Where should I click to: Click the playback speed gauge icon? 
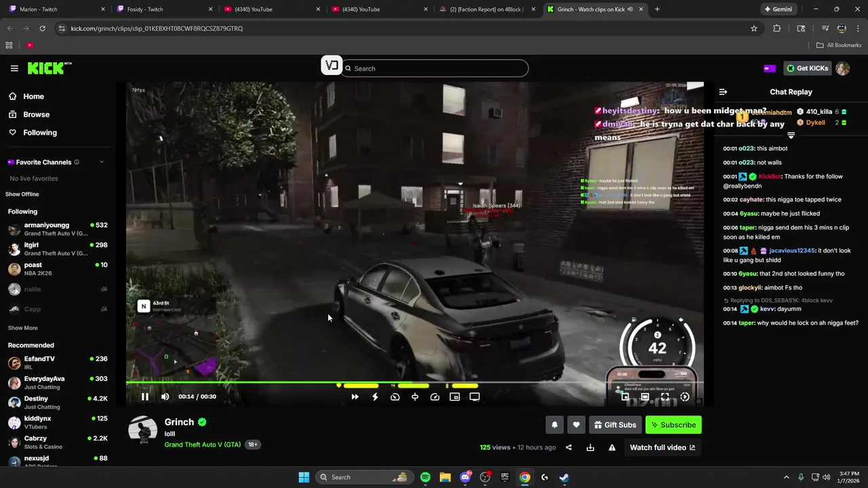(x=435, y=397)
